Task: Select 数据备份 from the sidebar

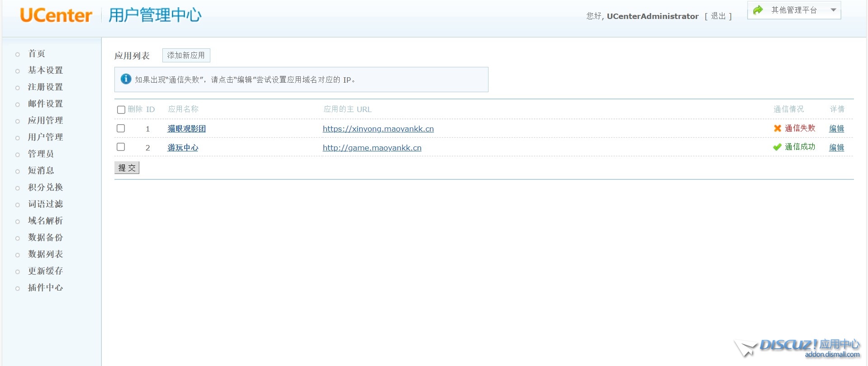Action: (x=45, y=237)
